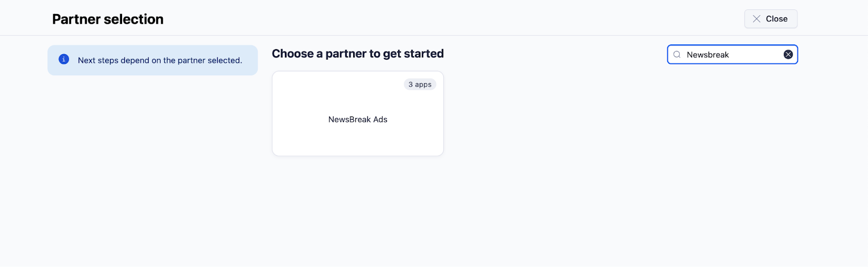Clear the Newsbreak search query
868x267 pixels.
(x=788, y=55)
